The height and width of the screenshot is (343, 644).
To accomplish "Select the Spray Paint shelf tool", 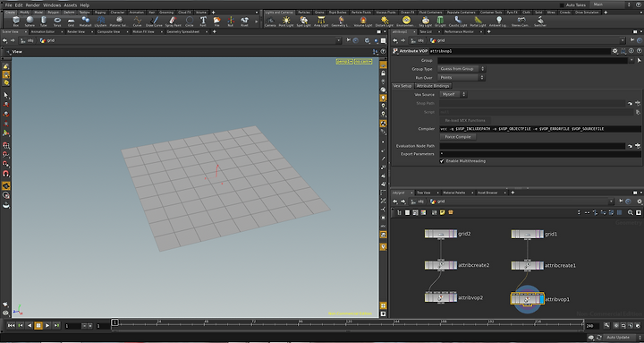I will point(173,21).
